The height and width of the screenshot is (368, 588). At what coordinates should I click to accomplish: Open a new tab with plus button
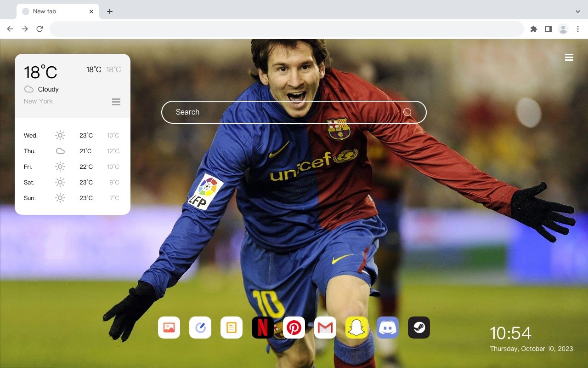(109, 11)
